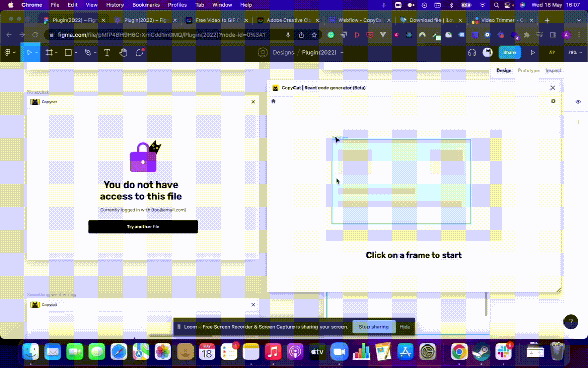Switch to Adobe Creative Cloud tab
The height and width of the screenshot is (368, 588).
point(289,20)
